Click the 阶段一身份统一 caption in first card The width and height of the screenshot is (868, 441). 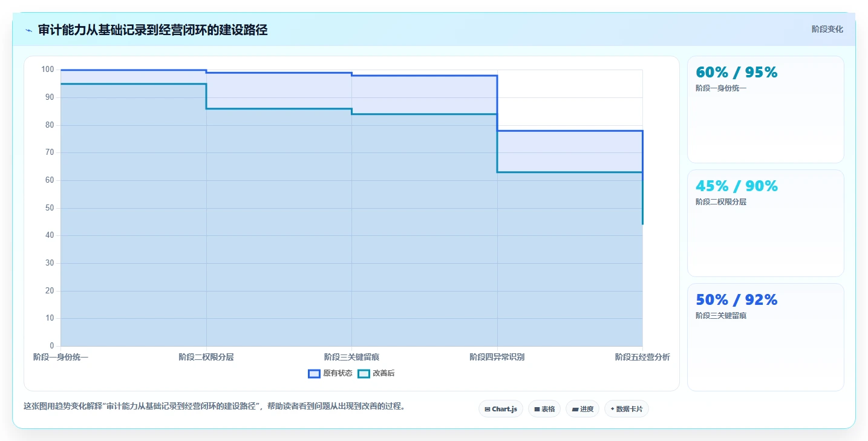coord(721,88)
